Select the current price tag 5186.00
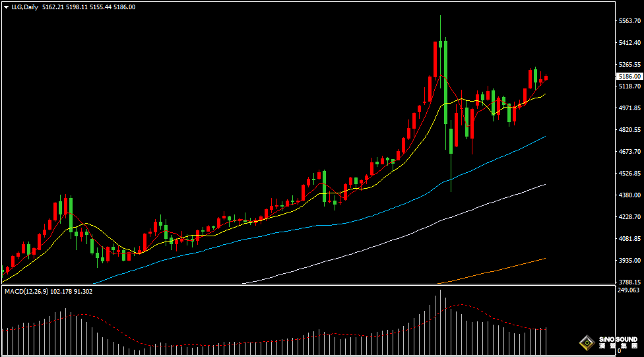 pyautogui.click(x=629, y=77)
